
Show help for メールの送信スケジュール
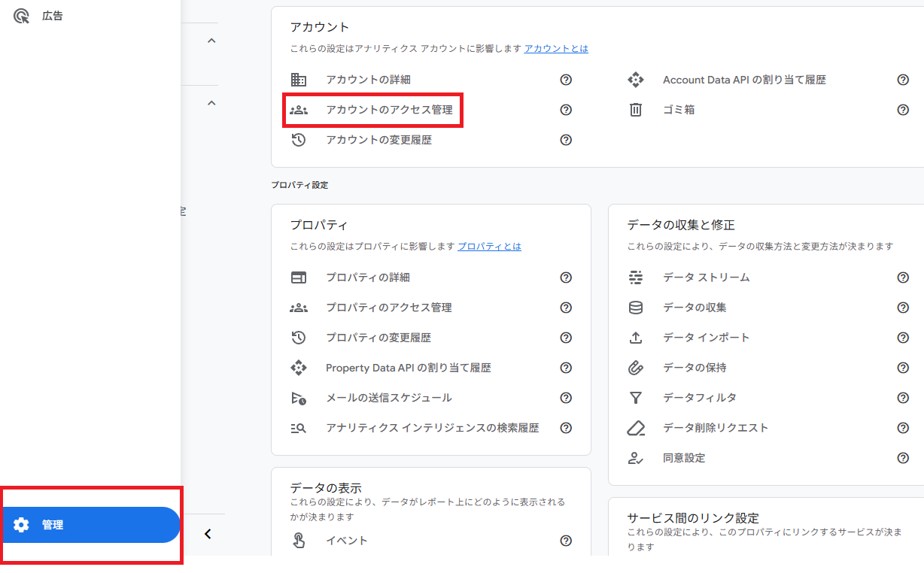(x=566, y=398)
